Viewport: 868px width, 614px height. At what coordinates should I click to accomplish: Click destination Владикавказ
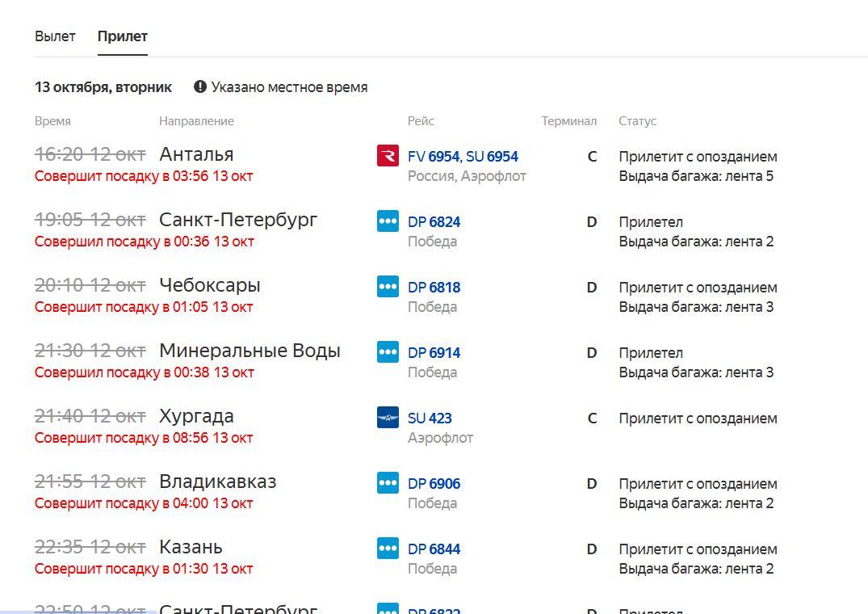(x=217, y=482)
